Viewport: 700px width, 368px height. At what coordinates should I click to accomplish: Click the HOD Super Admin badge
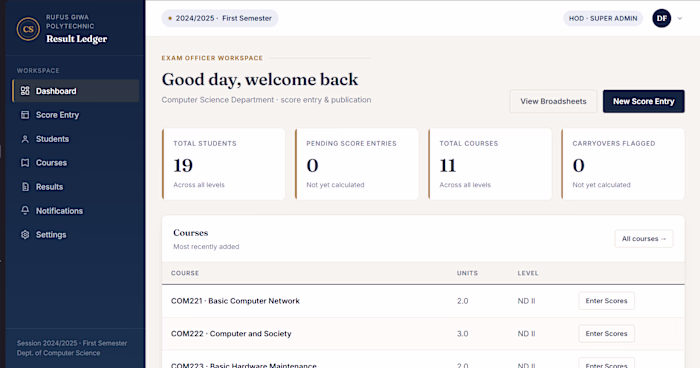[x=603, y=18]
